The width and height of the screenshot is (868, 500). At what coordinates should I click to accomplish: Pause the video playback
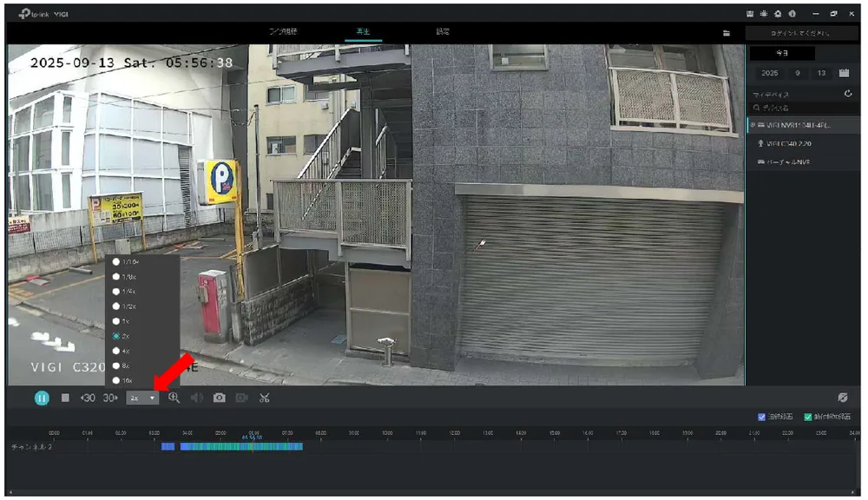(x=42, y=398)
